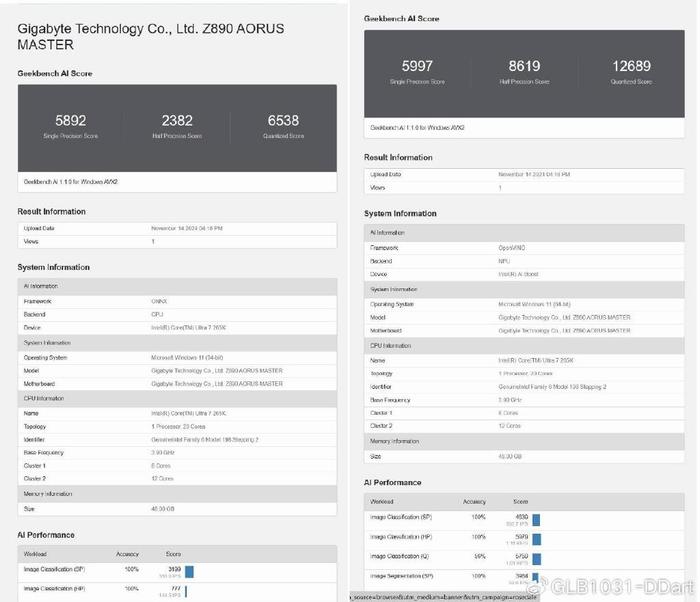The width and height of the screenshot is (700, 602).
Task: Click the 'Image Classification (SP)' row in the NPU result
Action: point(524,520)
